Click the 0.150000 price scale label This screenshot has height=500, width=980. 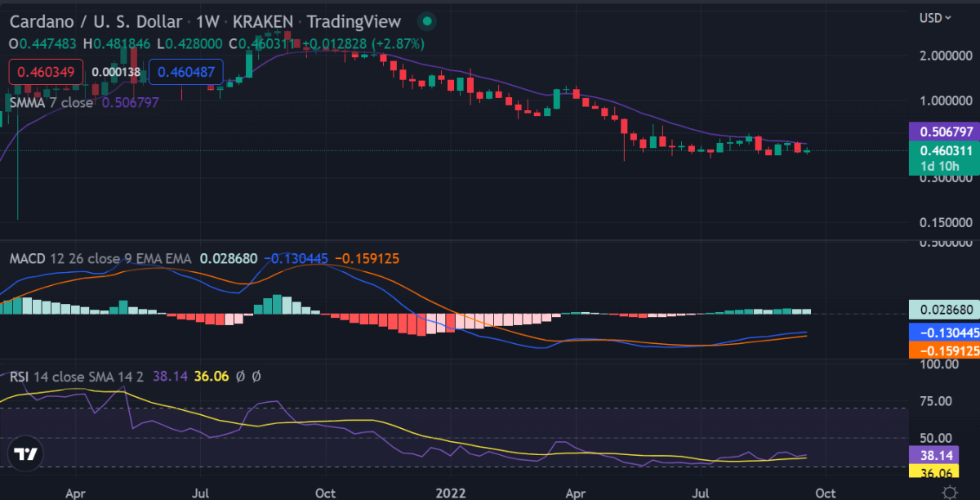(946, 222)
